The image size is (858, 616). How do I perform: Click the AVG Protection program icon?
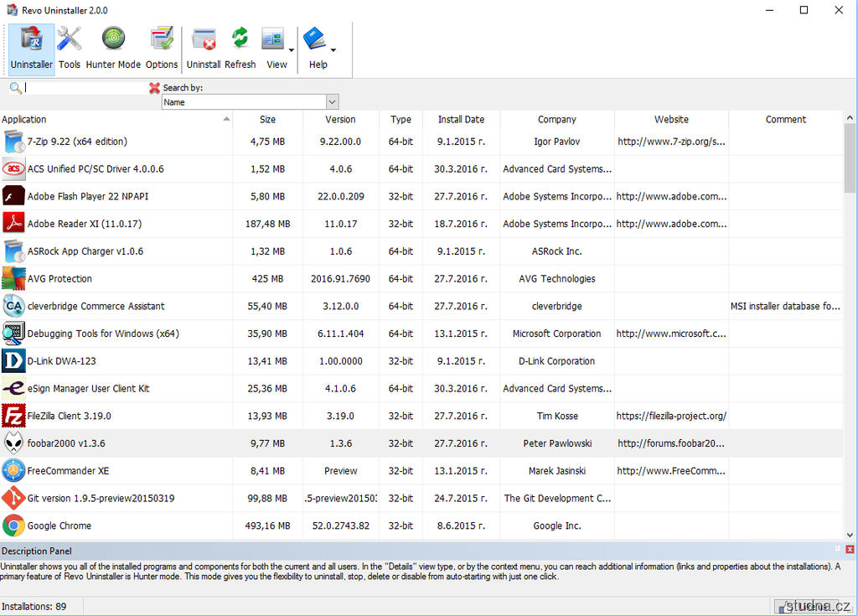coord(13,278)
